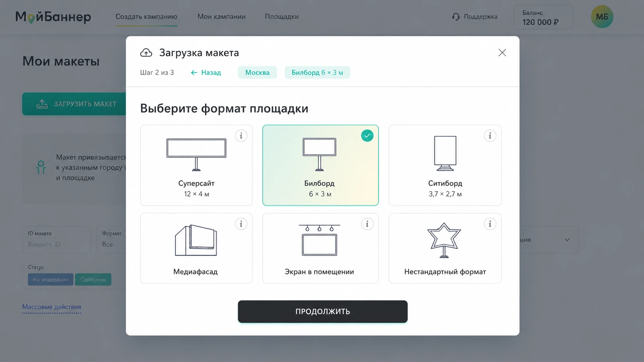
Task: Open the Баланс 120 000 ₽ box
Action: pyautogui.click(x=543, y=17)
